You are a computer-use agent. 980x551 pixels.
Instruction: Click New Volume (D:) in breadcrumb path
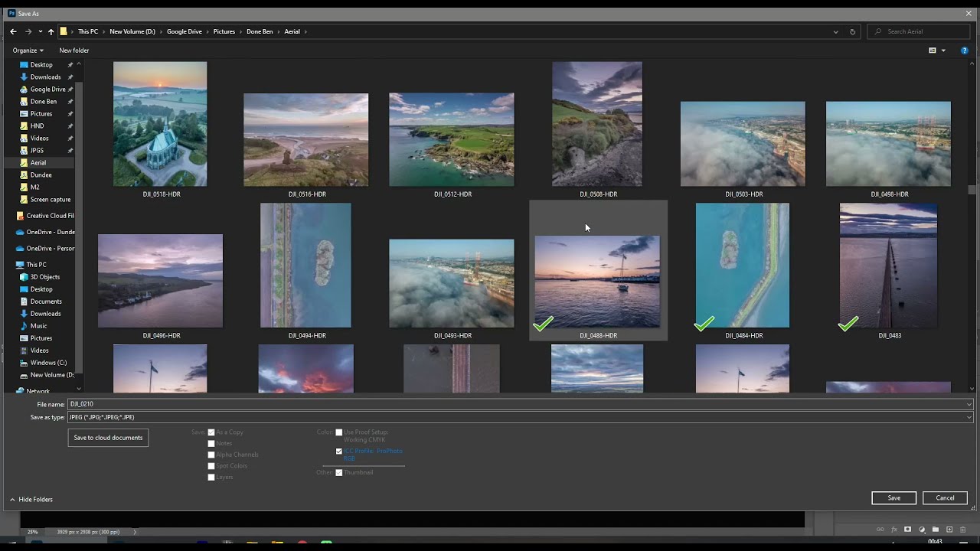tap(132, 31)
